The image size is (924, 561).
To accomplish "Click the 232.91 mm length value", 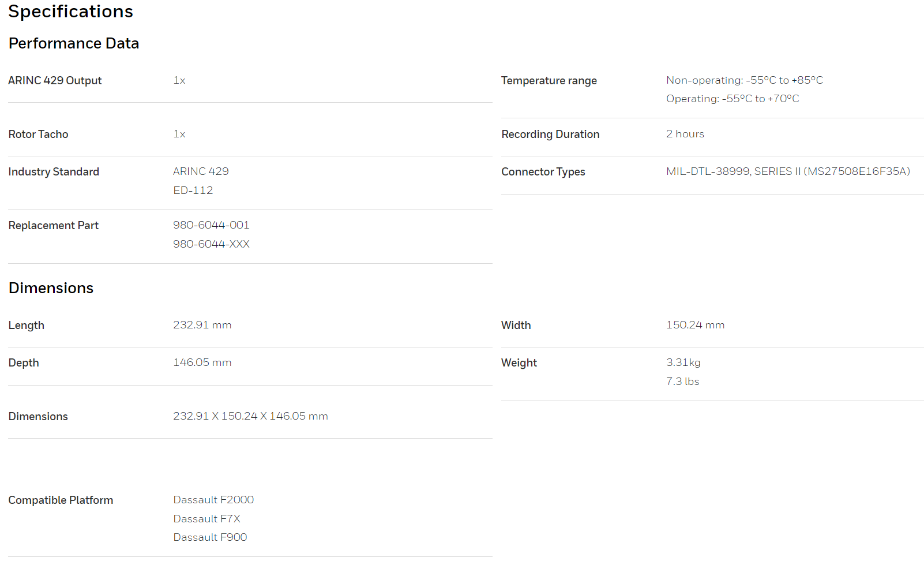I will 202,325.
